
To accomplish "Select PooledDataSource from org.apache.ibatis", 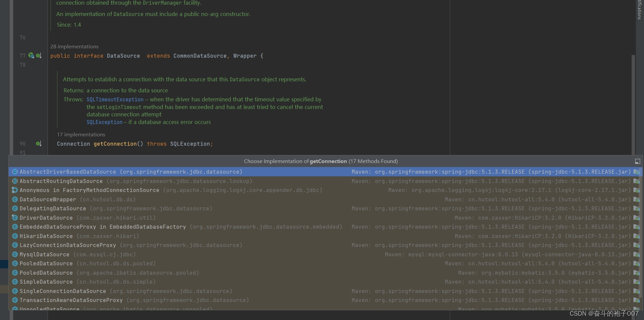I will [x=325, y=273].
